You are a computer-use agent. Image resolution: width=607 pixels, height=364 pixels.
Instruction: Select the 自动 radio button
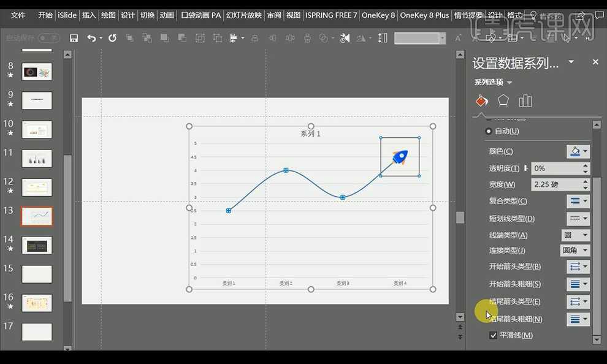coord(489,131)
